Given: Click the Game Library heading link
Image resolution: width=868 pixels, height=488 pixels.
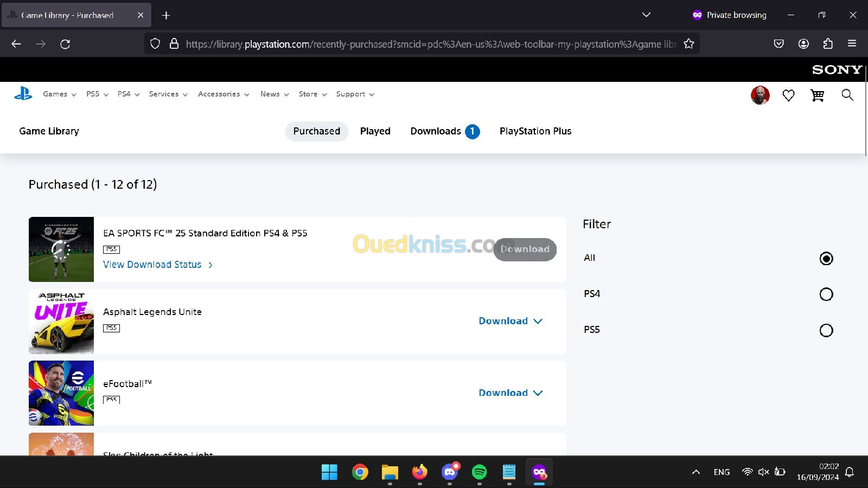Looking at the screenshot, I should tap(49, 131).
